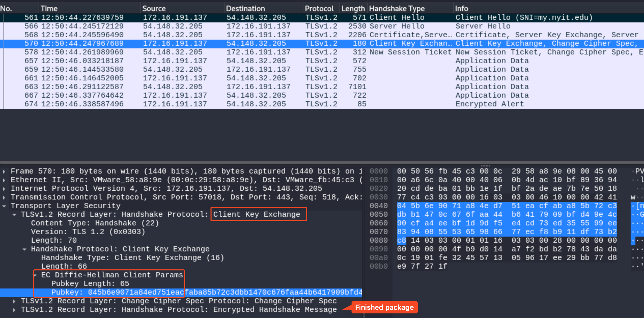The width and height of the screenshot is (644, 318).
Task: Sort by the Protocol column header
Action: tap(319, 9)
